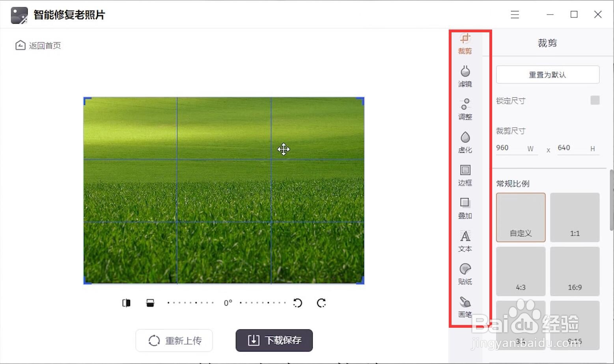The height and width of the screenshot is (364, 614).
Task: Open the 文本 text tool
Action: tap(465, 241)
